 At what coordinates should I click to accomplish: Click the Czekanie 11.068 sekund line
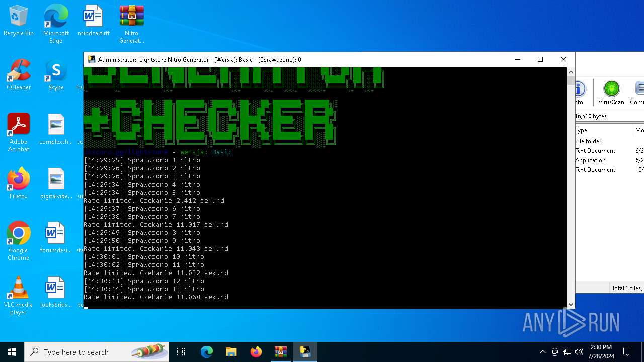[156, 297]
